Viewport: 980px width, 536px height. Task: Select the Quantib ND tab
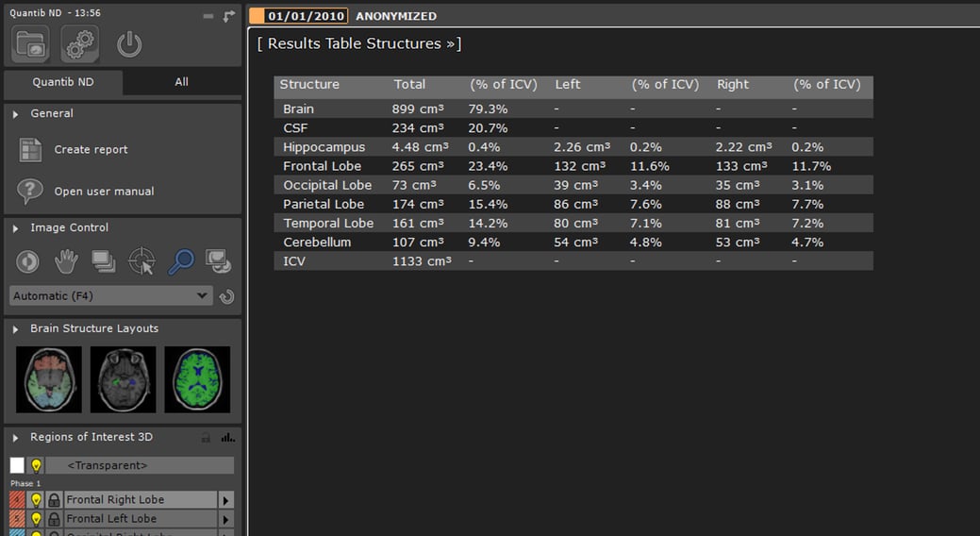pyautogui.click(x=63, y=82)
